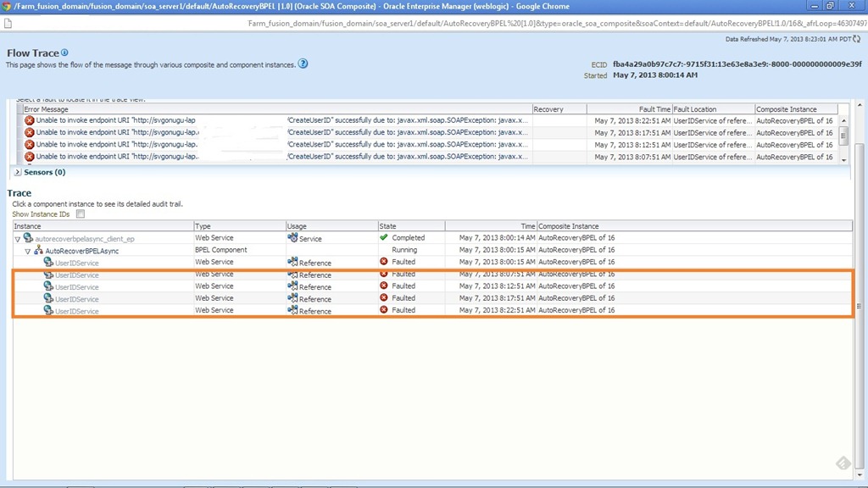Click the BPEL component icon beside AutoRecoverBPELAsync
The width and height of the screenshot is (868, 488).
tap(38, 251)
